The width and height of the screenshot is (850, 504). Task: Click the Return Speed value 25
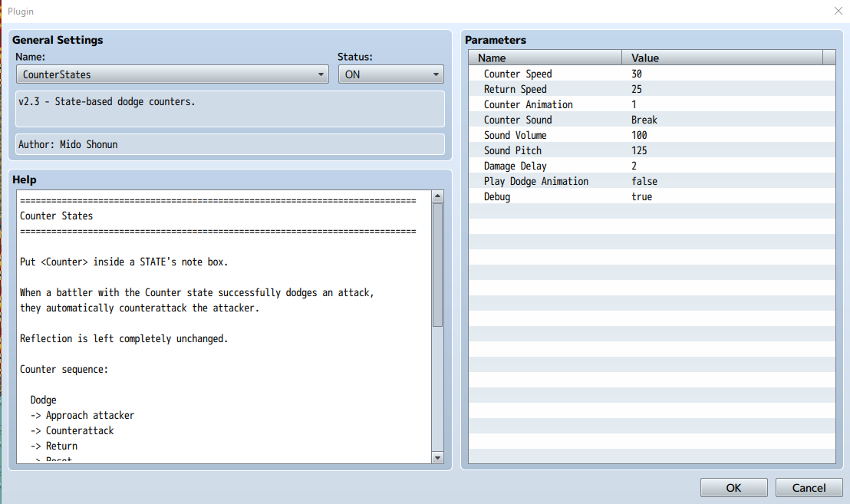[x=637, y=89]
